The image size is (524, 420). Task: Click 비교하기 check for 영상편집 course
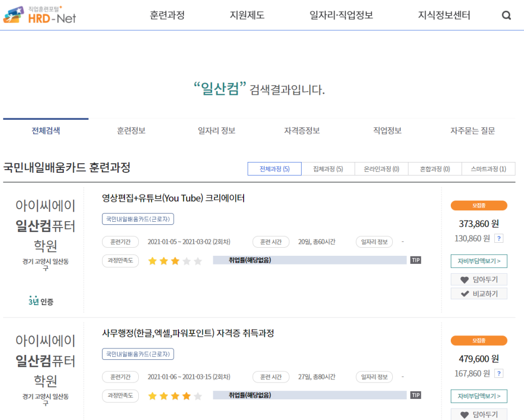[x=479, y=294]
